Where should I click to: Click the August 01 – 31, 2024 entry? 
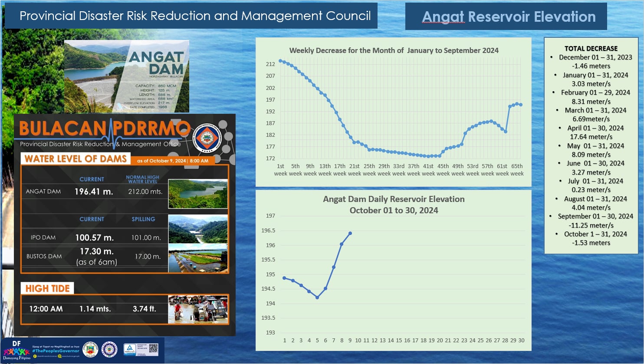pos(595,199)
